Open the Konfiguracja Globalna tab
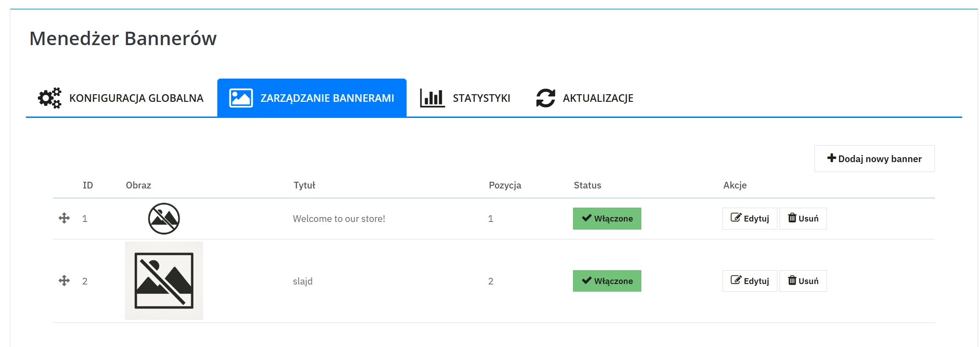 136,98
